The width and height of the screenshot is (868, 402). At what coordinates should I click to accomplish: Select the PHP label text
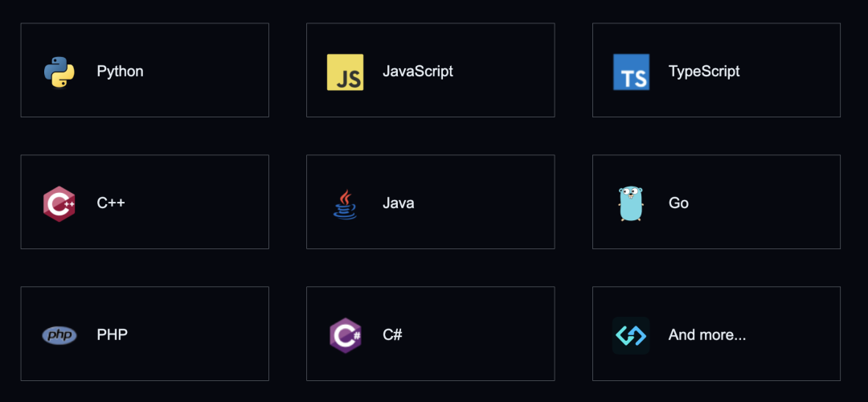[113, 335]
